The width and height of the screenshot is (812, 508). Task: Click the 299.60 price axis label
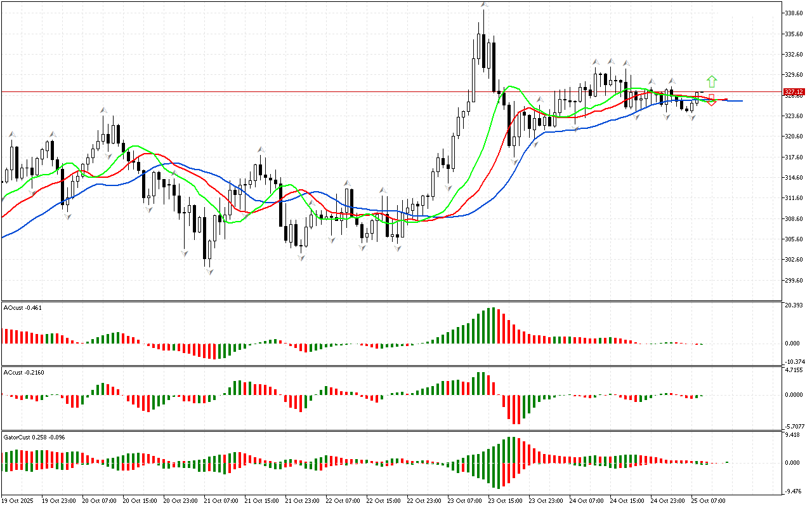click(x=794, y=280)
